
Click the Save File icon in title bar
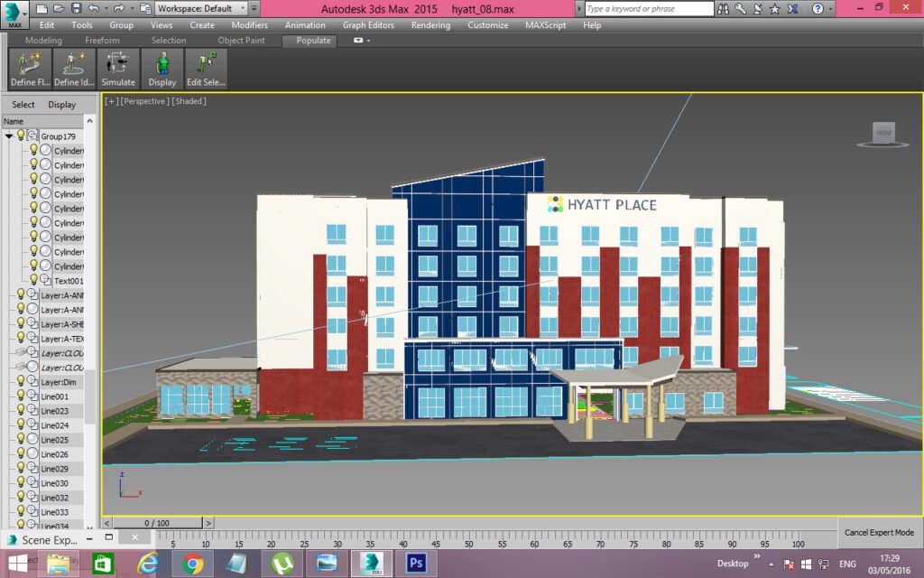(76, 8)
